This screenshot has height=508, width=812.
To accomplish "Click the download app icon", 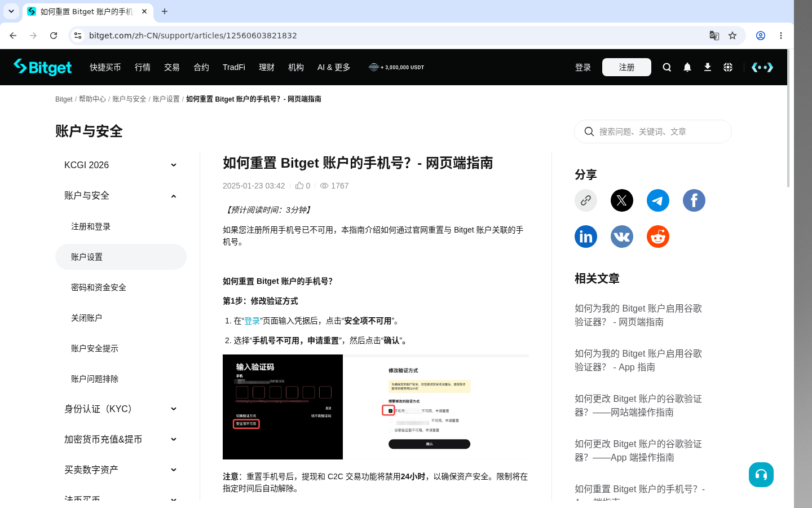I will pos(707,67).
